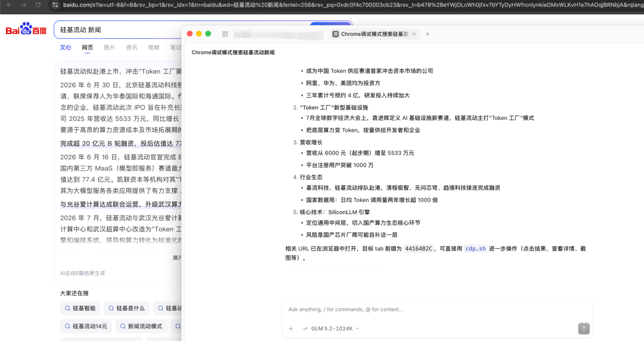Click the bullet about 国家数据局 Token 调用量
Image resolution: width=644 pixels, height=341 pixels.
(371, 200)
